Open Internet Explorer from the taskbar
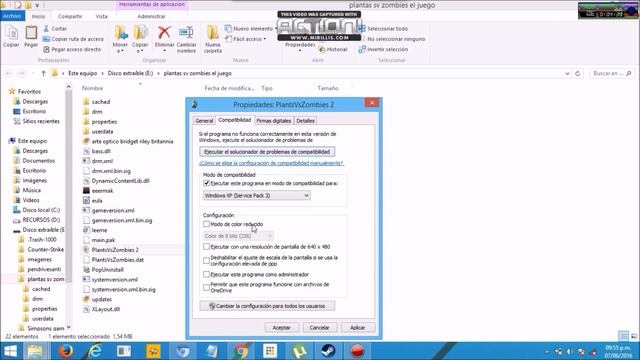Image resolution: width=640 pixels, height=360 pixels. 95,351
